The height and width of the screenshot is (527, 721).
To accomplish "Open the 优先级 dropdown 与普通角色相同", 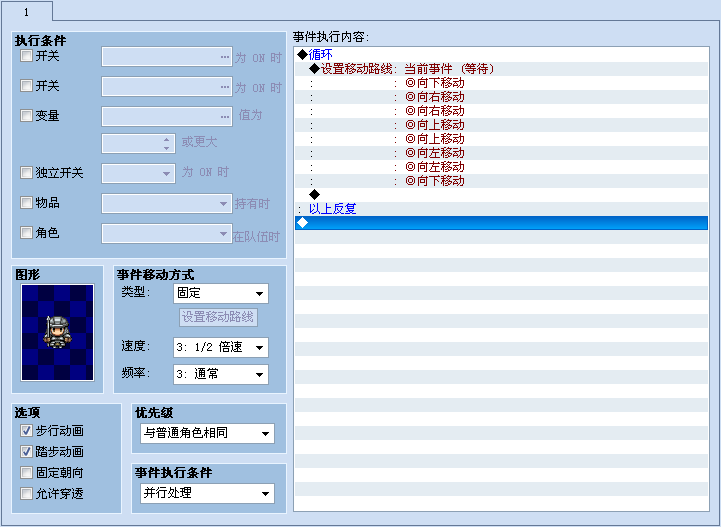I will tap(207, 433).
